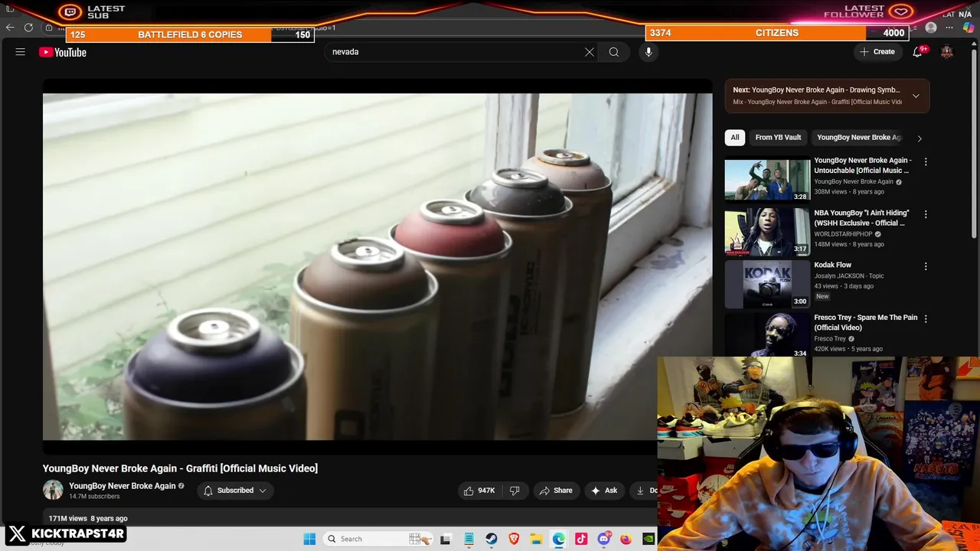This screenshot has height=551, width=980.
Task: Dislike the video with thumbs down
Action: (514, 491)
